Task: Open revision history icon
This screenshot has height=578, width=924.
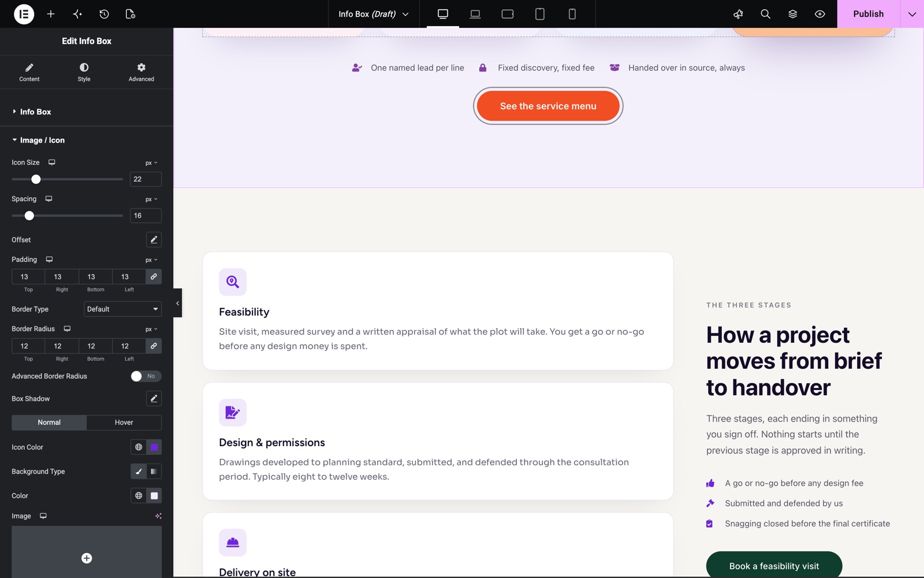Action: click(104, 14)
